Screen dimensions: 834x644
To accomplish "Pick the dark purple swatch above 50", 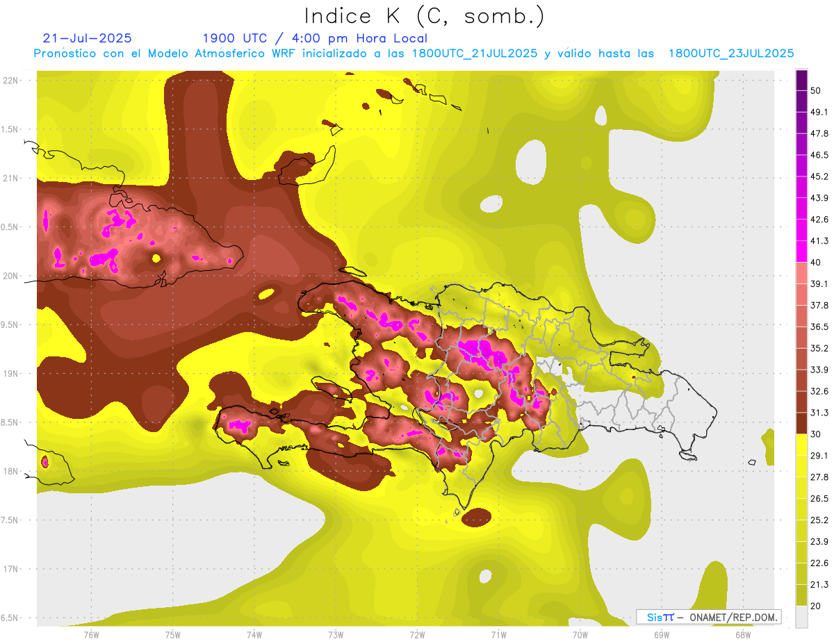I will 802,80.
